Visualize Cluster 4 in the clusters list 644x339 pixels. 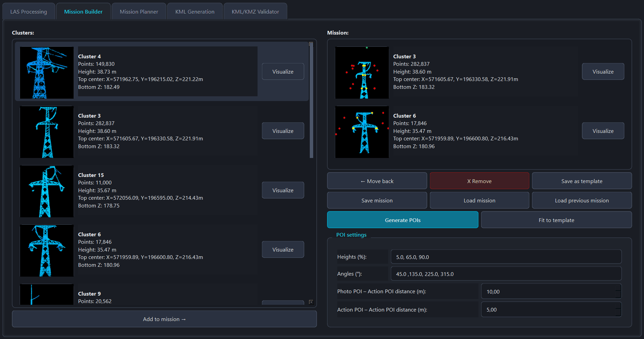point(283,71)
